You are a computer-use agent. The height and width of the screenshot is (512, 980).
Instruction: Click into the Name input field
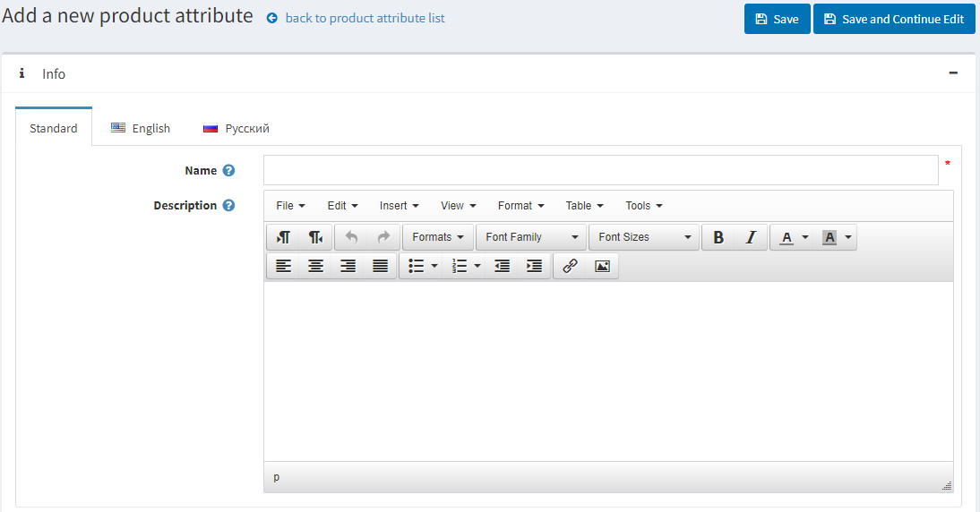(600, 170)
